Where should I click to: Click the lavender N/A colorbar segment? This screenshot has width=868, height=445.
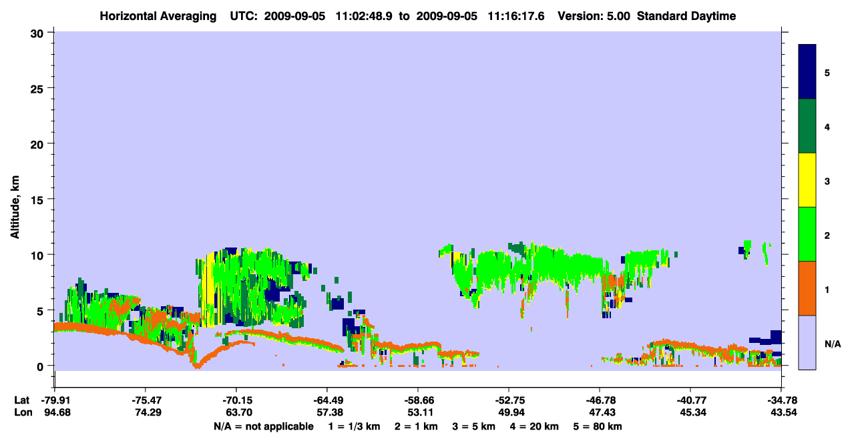(x=807, y=342)
